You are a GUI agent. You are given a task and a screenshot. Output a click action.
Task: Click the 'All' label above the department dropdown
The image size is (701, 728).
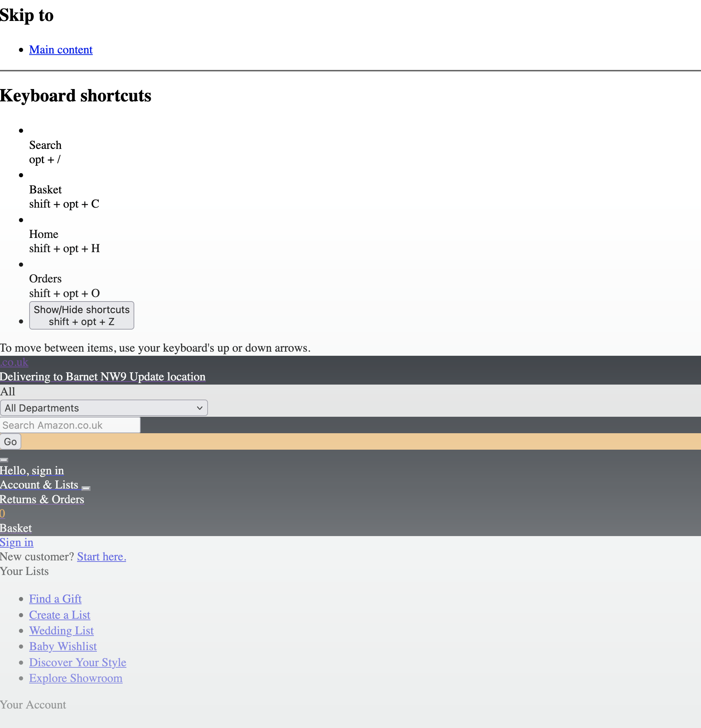pyautogui.click(x=7, y=392)
